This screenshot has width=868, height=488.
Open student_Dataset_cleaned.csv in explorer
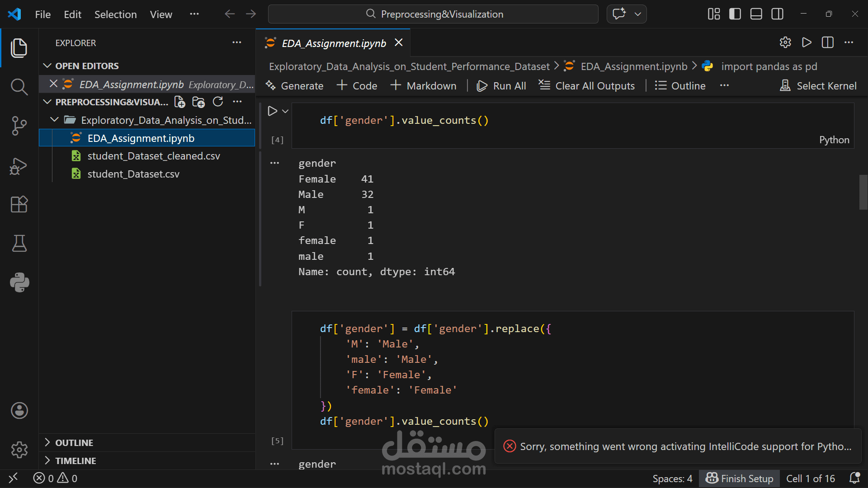click(x=154, y=156)
